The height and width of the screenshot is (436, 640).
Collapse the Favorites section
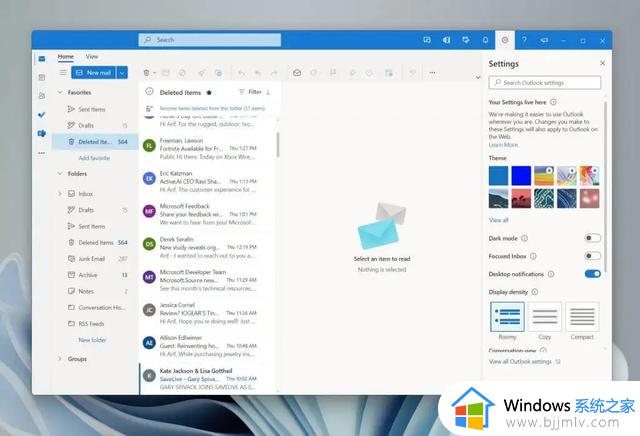point(60,92)
